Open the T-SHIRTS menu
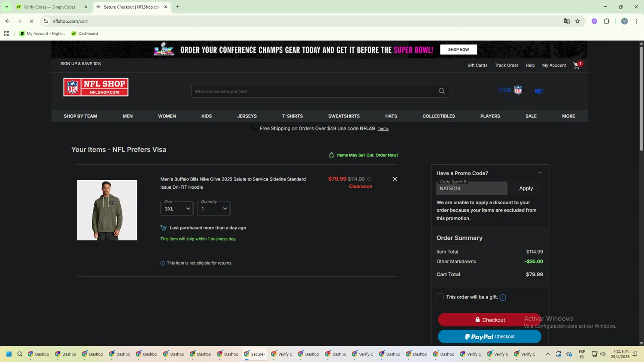Viewport: 644px width, 362px height. [x=292, y=116]
